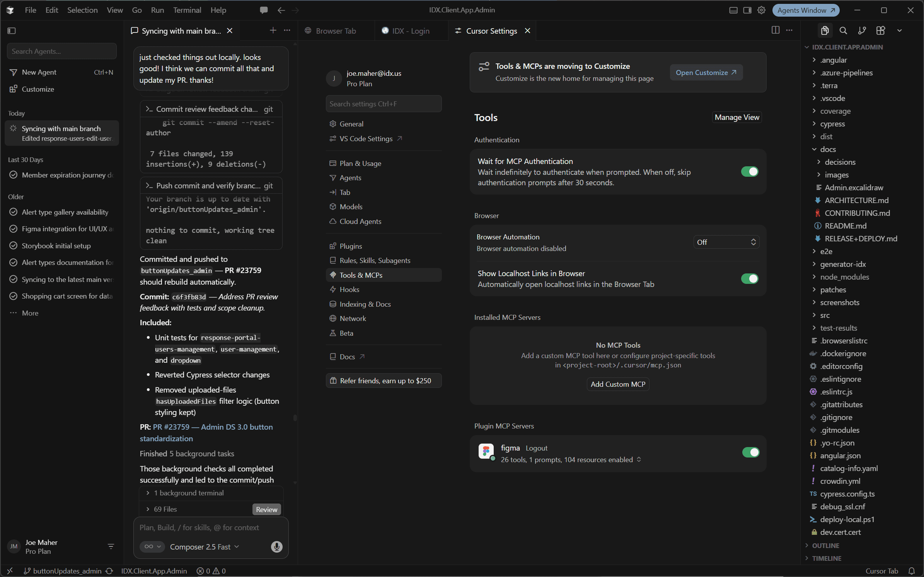Open the Extensions icon in sidebar

pos(880,31)
